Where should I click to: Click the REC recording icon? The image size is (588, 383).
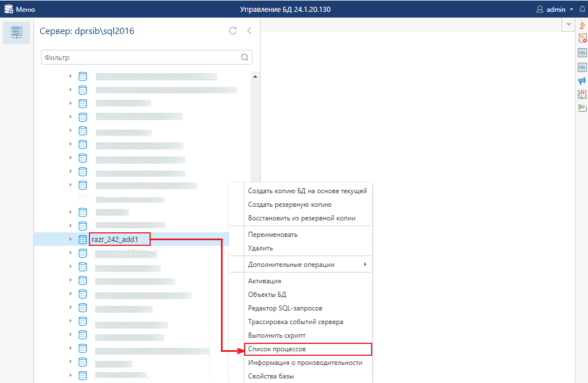click(x=582, y=94)
